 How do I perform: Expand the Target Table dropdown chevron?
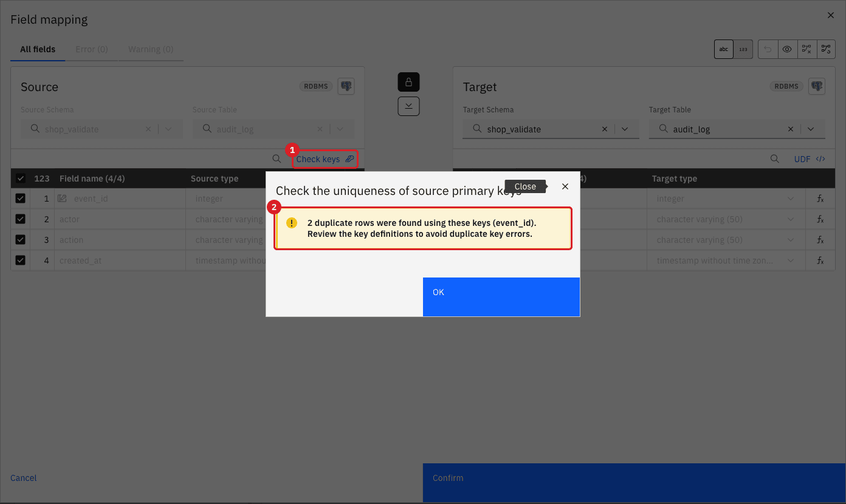pos(811,129)
